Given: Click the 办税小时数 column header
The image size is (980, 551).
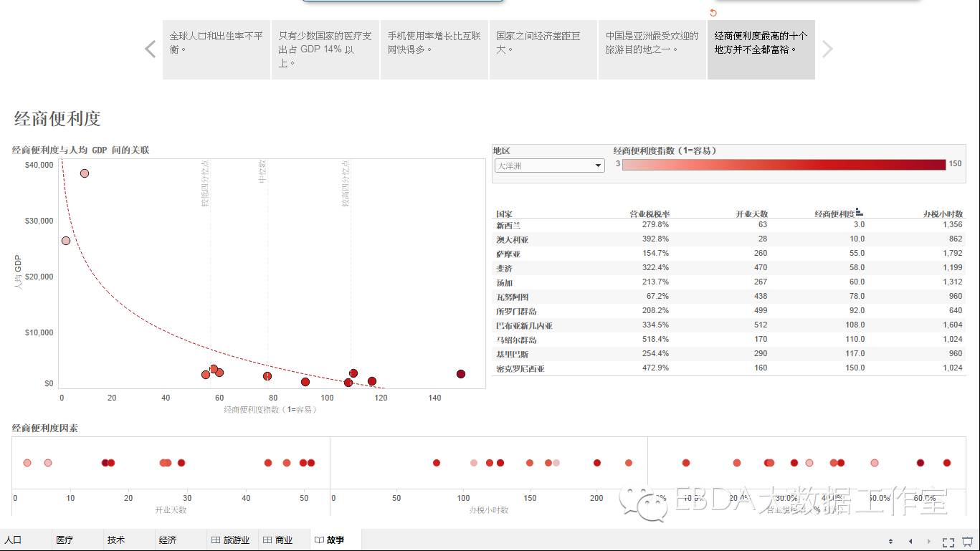Looking at the screenshot, I should 943,214.
